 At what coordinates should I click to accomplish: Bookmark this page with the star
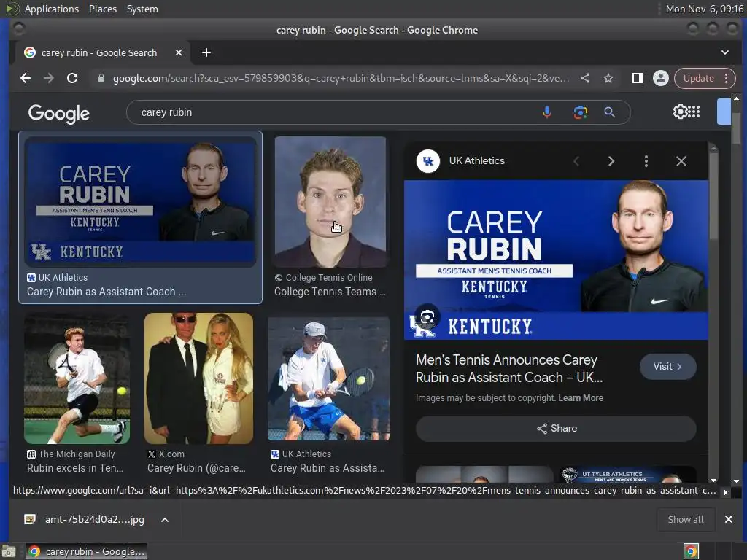coord(608,78)
